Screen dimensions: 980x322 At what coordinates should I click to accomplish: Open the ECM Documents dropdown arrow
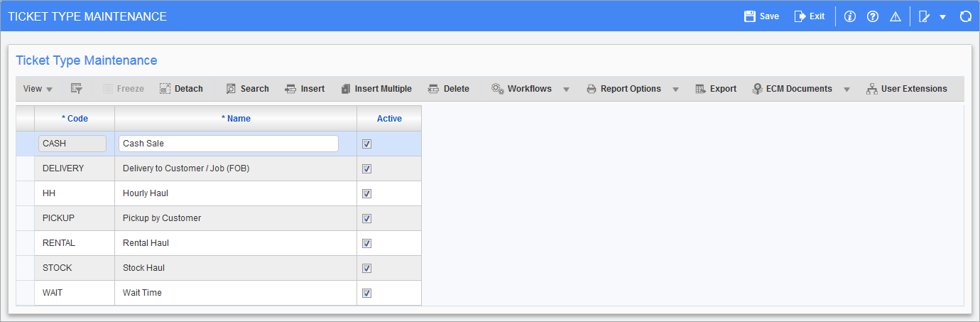(846, 90)
